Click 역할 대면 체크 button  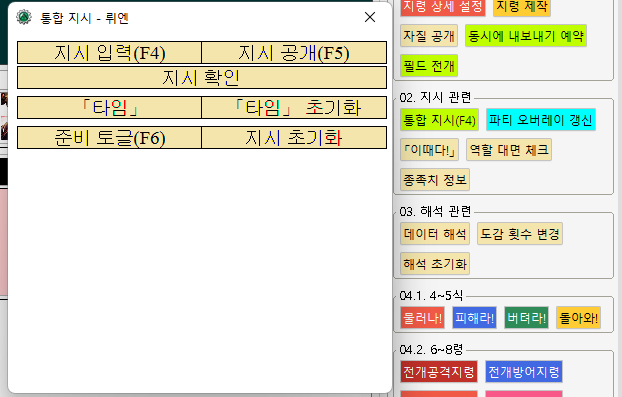[509, 150]
